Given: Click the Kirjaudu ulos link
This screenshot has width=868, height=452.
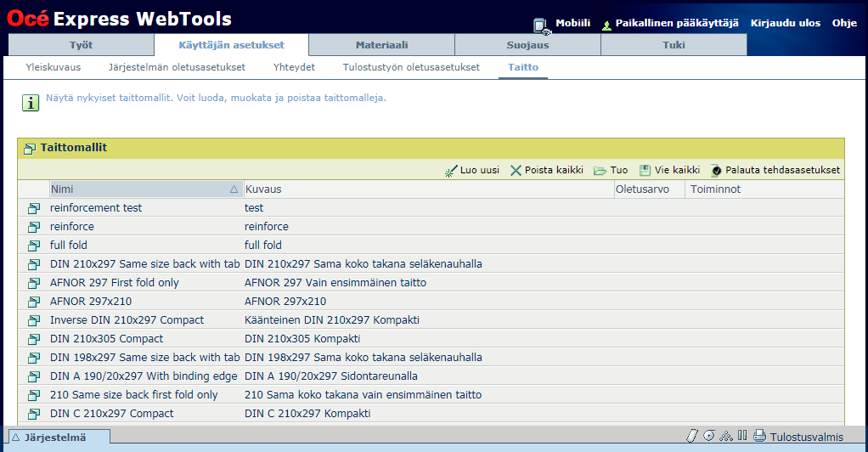Looking at the screenshot, I should [x=785, y=23].
